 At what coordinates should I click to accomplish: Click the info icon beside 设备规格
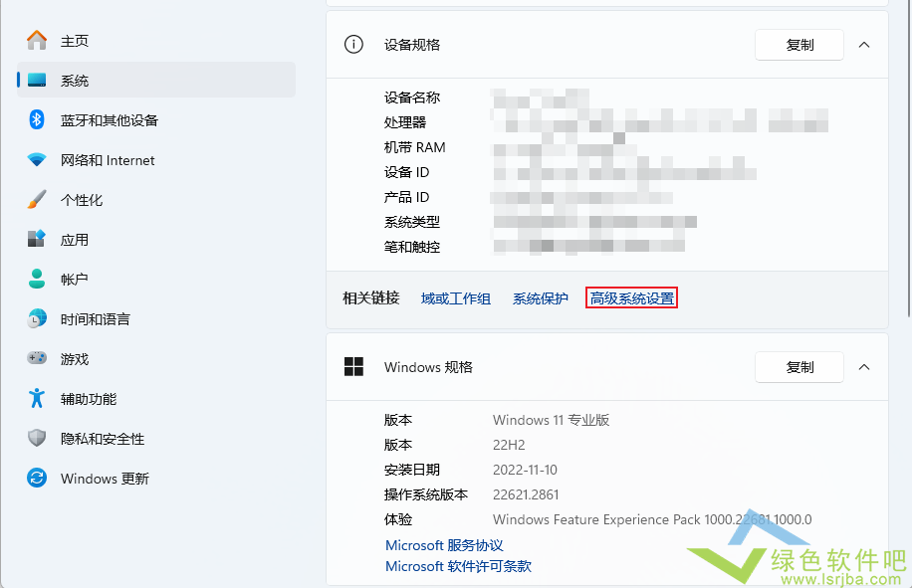353,44
